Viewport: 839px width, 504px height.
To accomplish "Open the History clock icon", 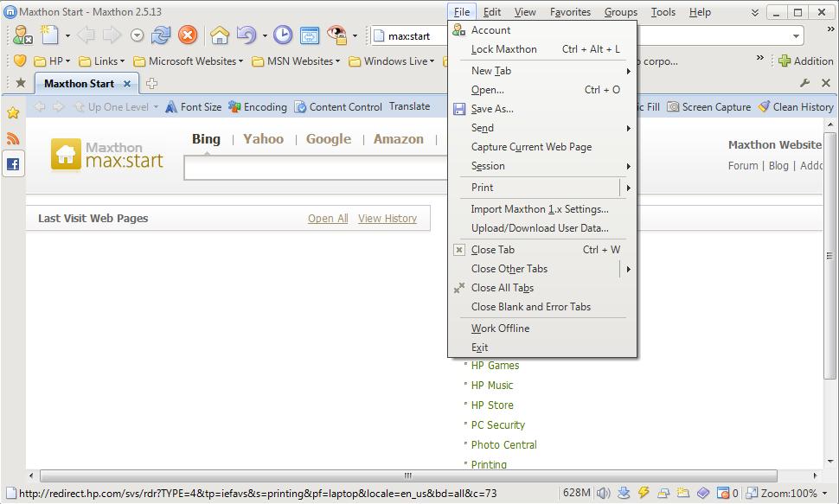I will tap(283, 35).
